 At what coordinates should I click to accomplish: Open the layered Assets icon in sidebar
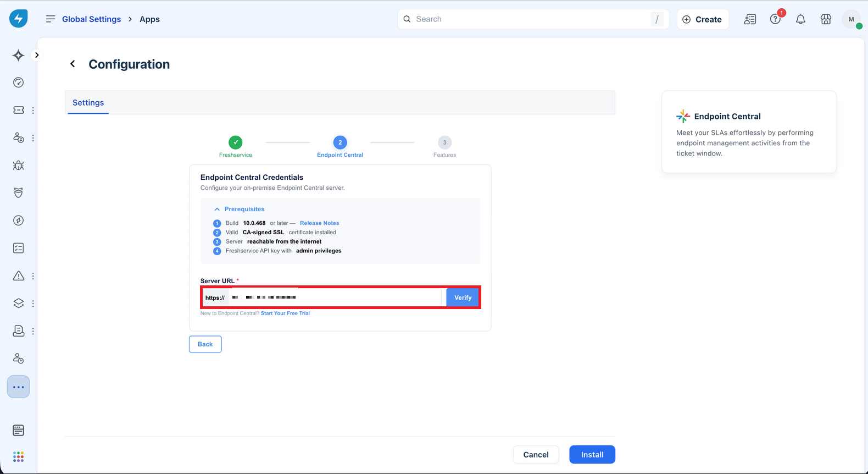(18, 303)
